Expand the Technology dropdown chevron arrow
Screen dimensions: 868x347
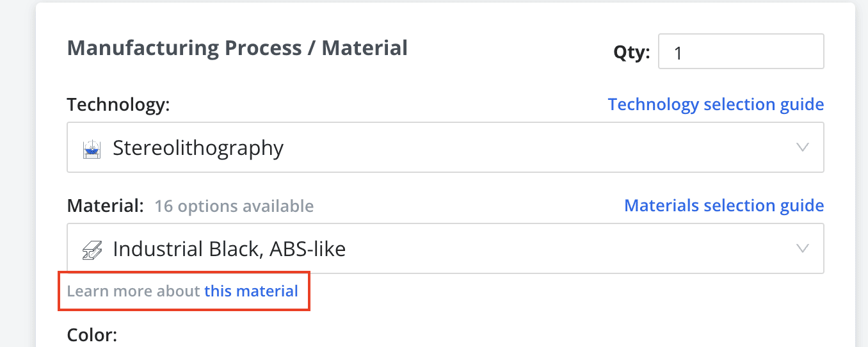coord(802,148)
